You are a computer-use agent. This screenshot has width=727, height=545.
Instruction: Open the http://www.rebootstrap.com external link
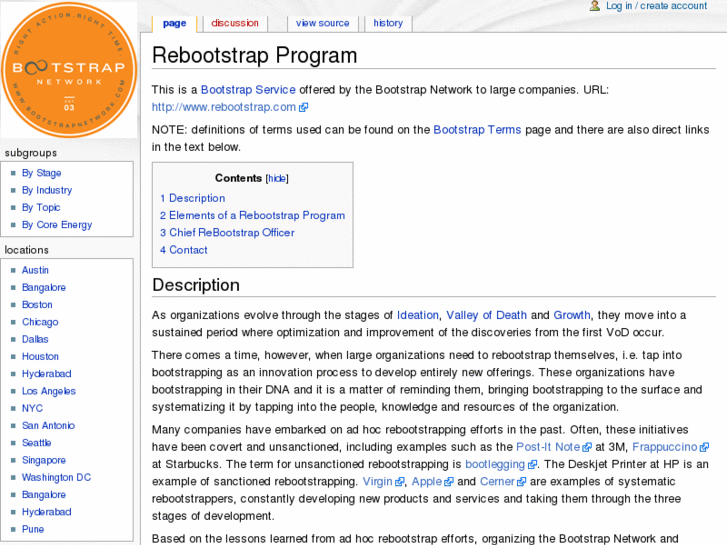pos(230,107)
